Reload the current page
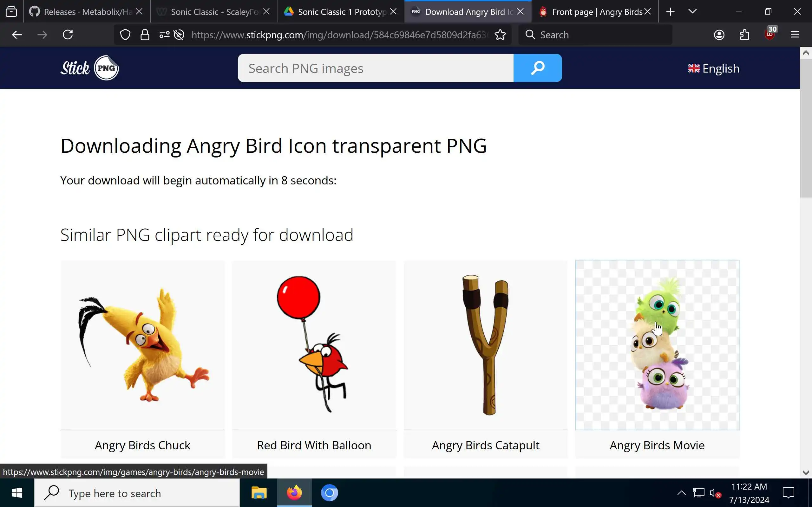812x507 pixels. coord(68,35)
